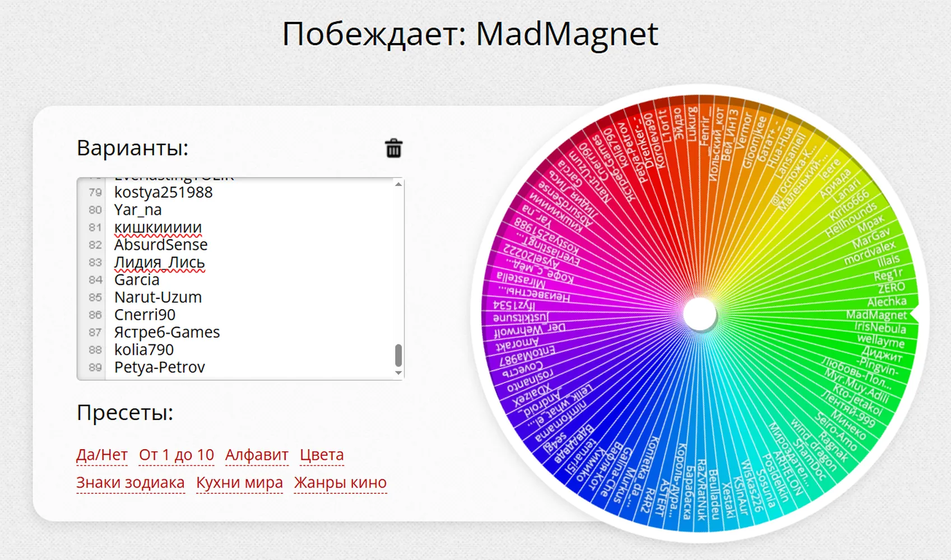Apply the Знаки зодиака preset
Screen dimensions: 951x560
tap(131, 482)
